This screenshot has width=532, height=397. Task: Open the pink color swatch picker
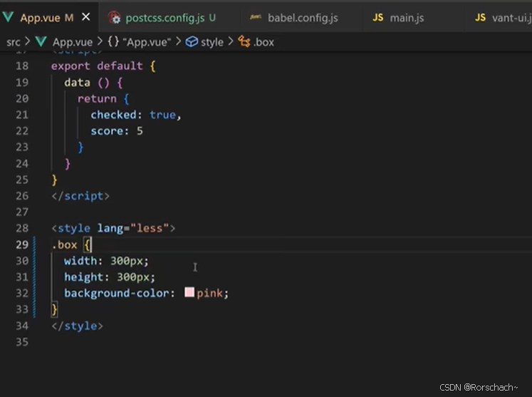189,292
